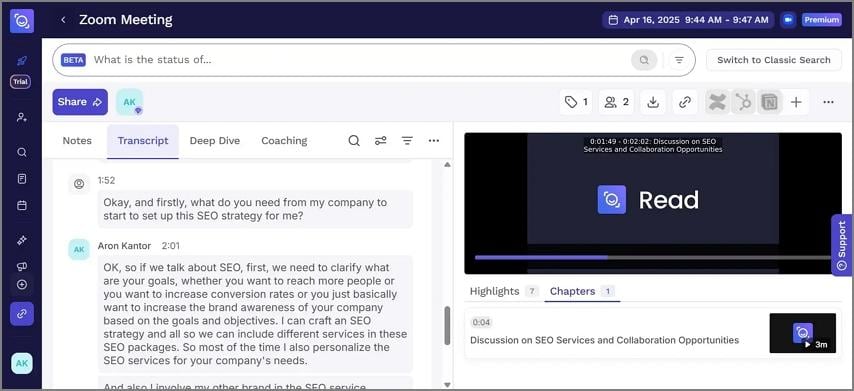Switch to the Notes tab
This screenshot has height=391, width=854.
click(x=77, y=140)
